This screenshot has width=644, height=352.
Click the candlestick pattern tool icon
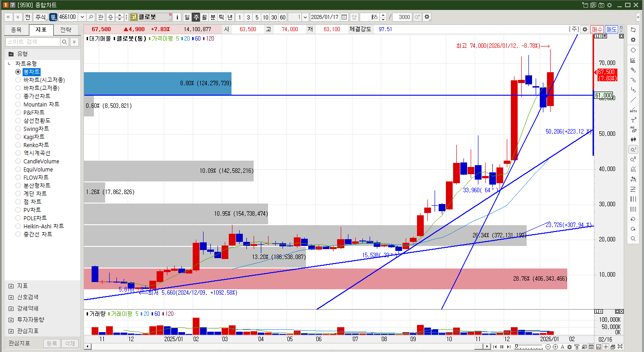click(633, 139)
